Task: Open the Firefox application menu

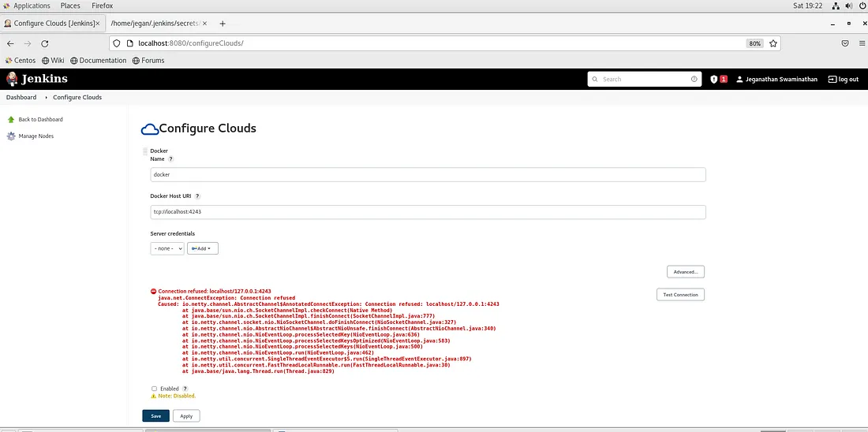Action: [x=862, y=43]
